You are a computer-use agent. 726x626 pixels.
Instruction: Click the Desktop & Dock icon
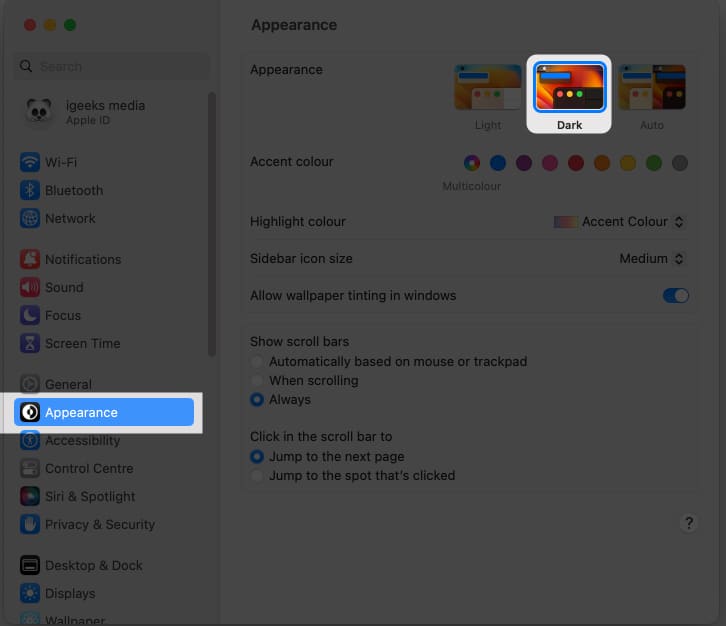tap(30, 565)
